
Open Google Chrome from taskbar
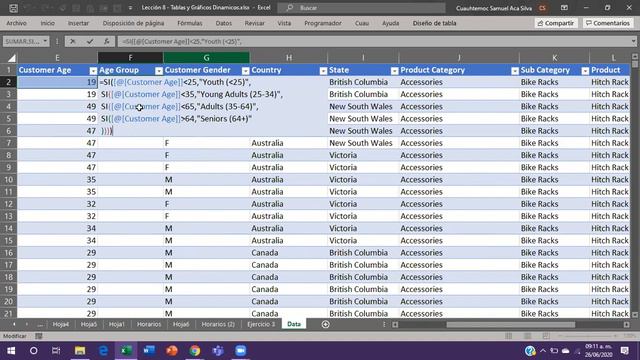coord(195,351)
